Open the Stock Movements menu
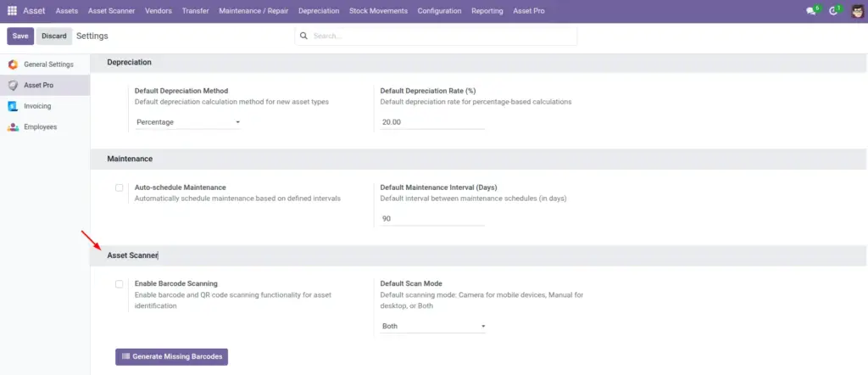868x375 pixels. click(x=379, y=11)
